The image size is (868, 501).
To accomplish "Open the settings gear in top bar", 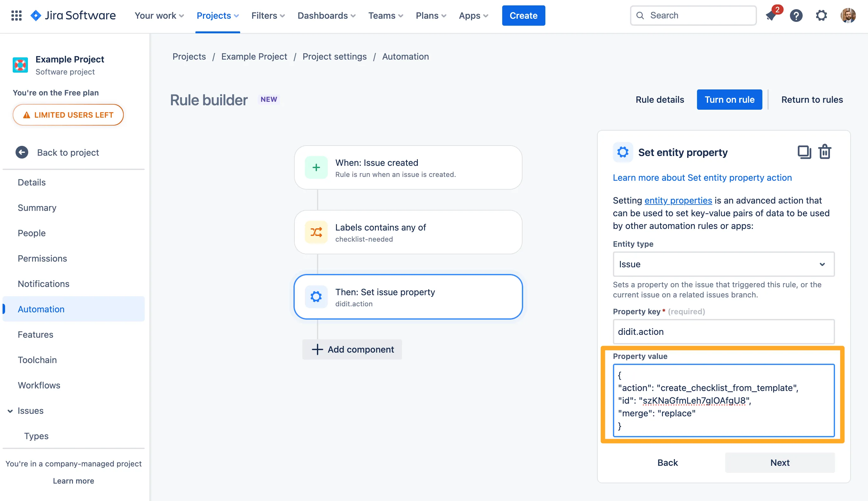I will tap(821, 16).
